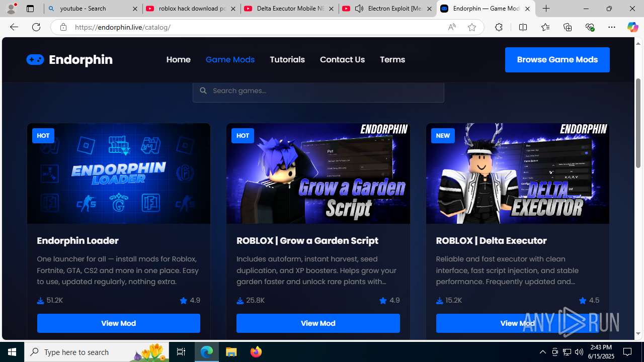Switch to roblox hack download tab
644x362 pixels.
[x=192, y=9]
